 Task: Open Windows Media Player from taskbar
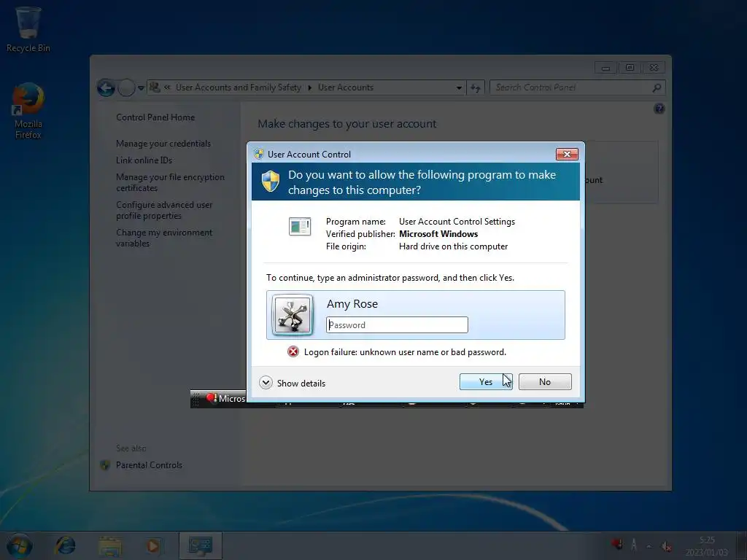pyautogui.click(x=154, y=545)
